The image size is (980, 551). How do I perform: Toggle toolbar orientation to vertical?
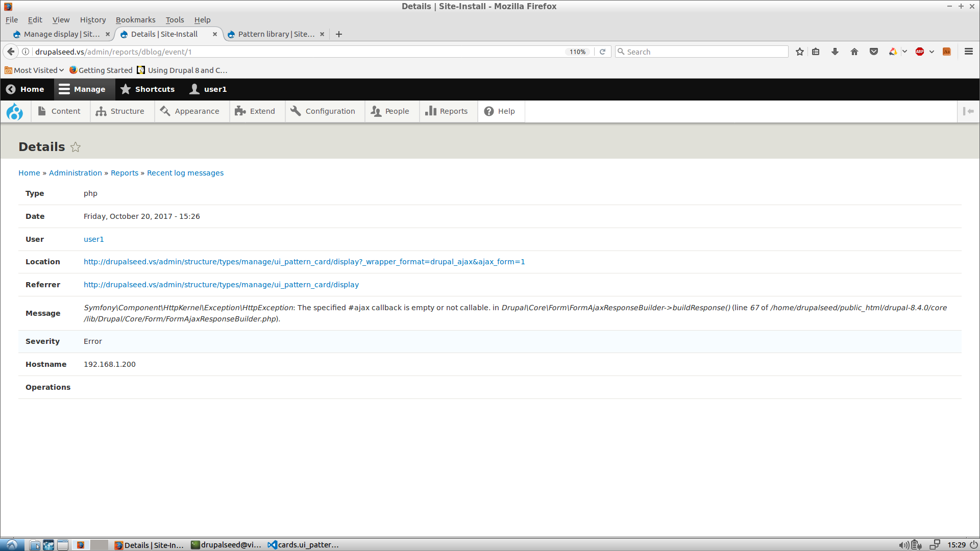tap(968, 111)
